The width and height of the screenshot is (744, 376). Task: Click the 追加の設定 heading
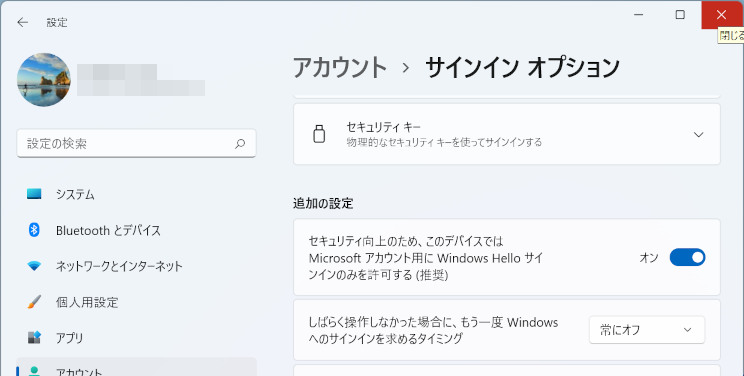pos(323,204)
